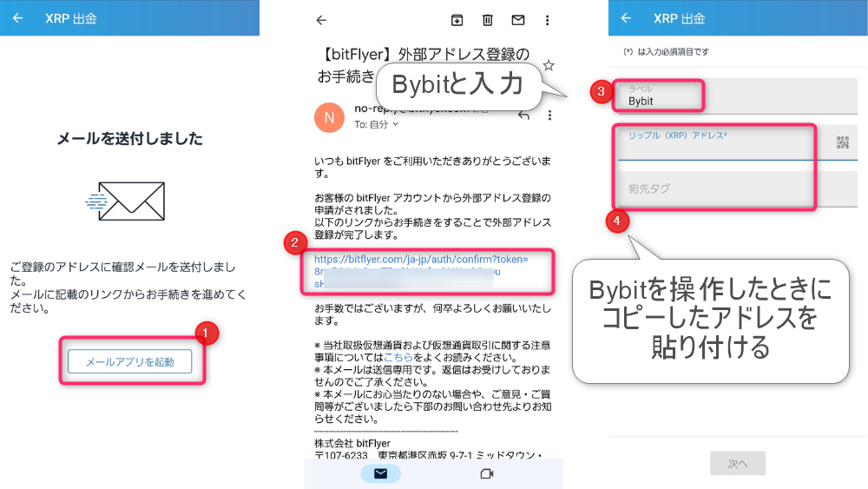Tap the envelope illustration on sent screen
The height and width of the screenshot is (489, 868).
(125, 201)
